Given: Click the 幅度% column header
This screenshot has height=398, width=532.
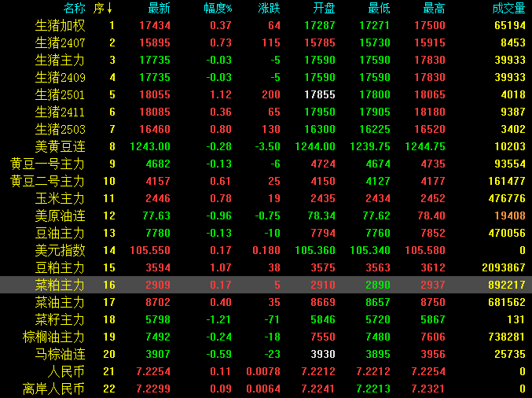Looking at the screenshot, I should [218, 8].
